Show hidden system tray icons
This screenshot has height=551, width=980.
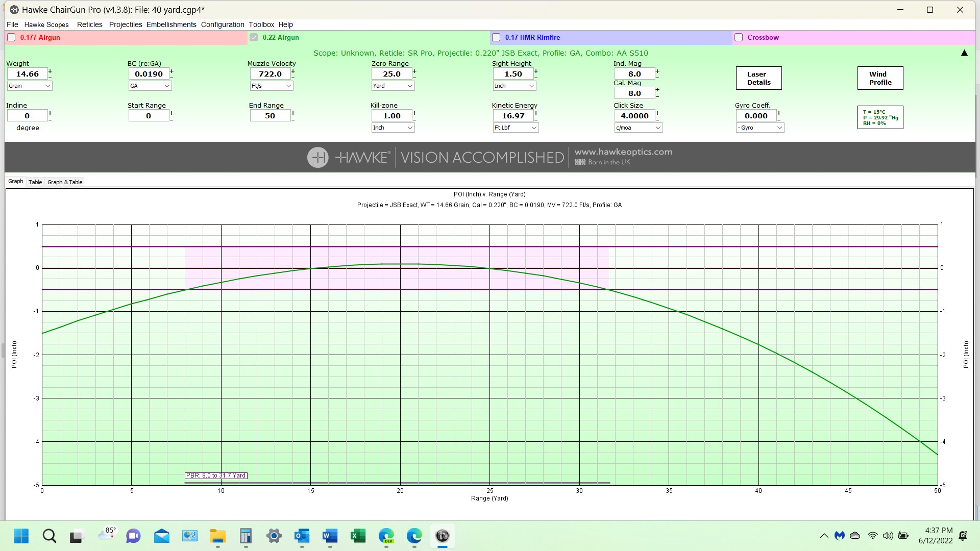tap(824, 536)
